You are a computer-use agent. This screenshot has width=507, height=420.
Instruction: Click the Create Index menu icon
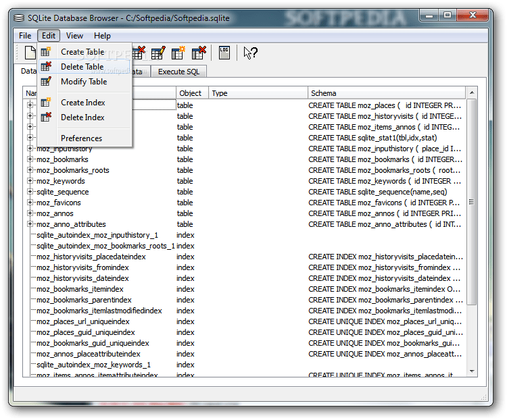(46, 103)
